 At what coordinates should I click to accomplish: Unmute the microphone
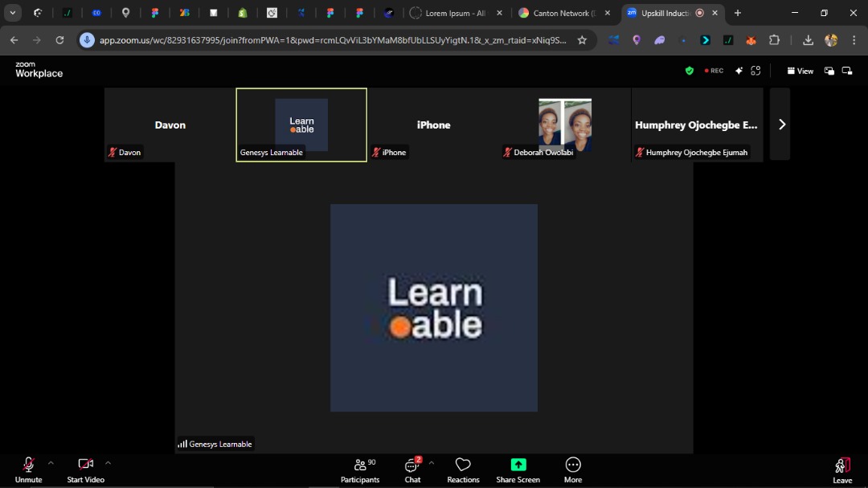coord(28,470)
